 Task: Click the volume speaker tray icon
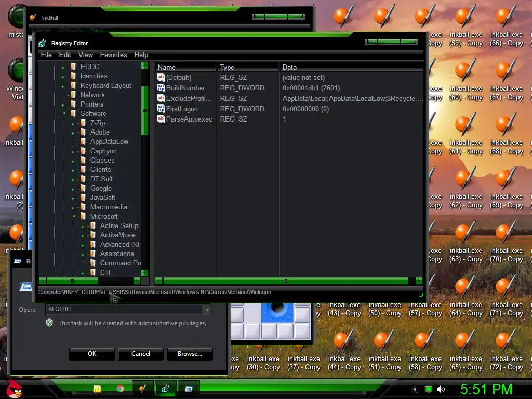[x=441, y=389]
